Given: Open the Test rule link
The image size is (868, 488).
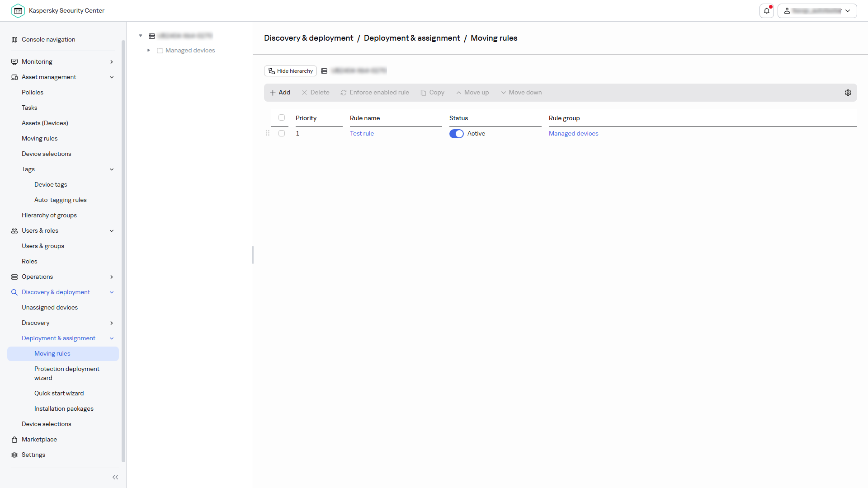Looking at the screenshot, I should click(362, 134).
